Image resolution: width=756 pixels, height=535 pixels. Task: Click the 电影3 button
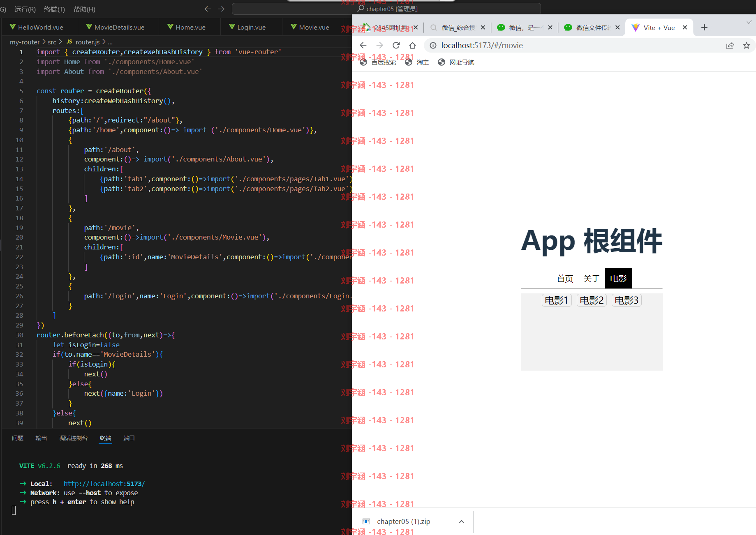click(627, 300)
